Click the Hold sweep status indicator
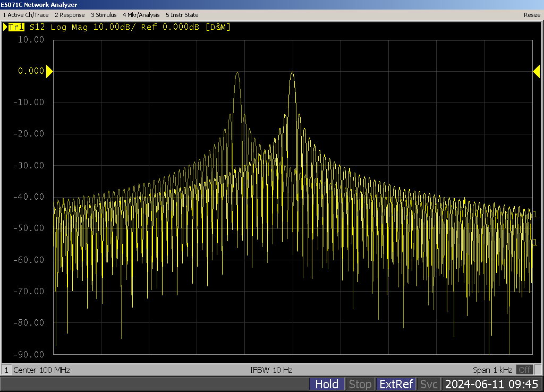The width and height of the screenshot is (544, 392). click(x=326, y=384)
